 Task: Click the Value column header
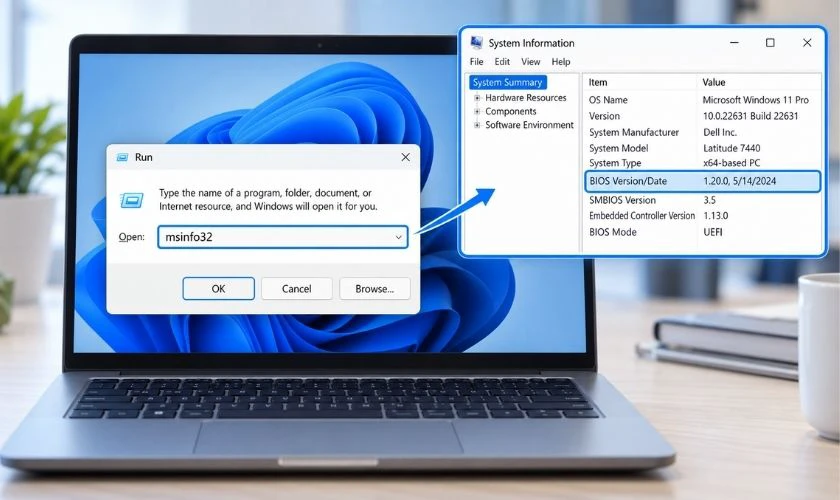tap(714, 82)
